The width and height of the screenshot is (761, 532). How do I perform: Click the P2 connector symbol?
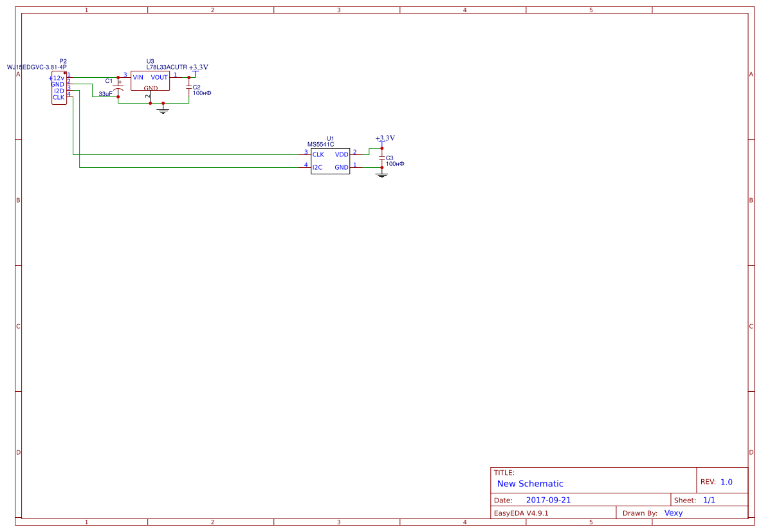coord(59,88)
